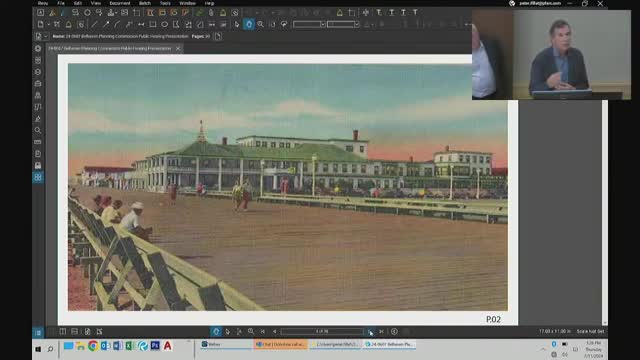Launch Outlook from the taskbar
The width and height of the screenshot is (640, 360).
coord(105,346)
